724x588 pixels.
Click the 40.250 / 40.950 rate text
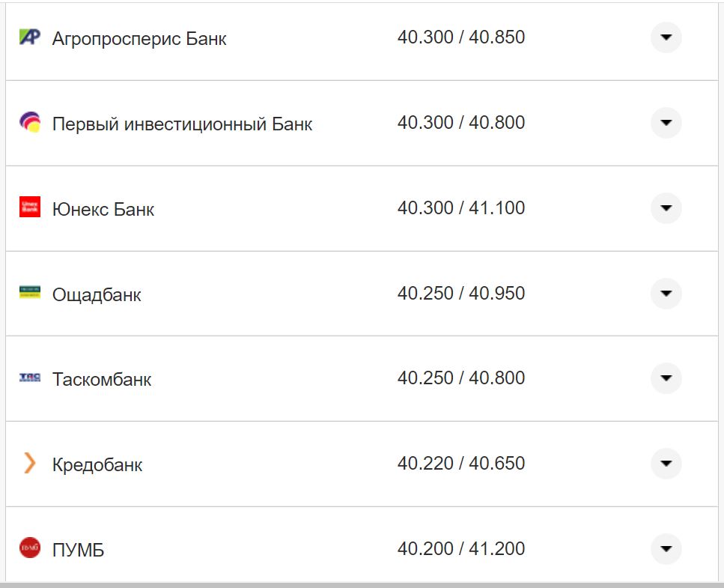click(460, 293)
